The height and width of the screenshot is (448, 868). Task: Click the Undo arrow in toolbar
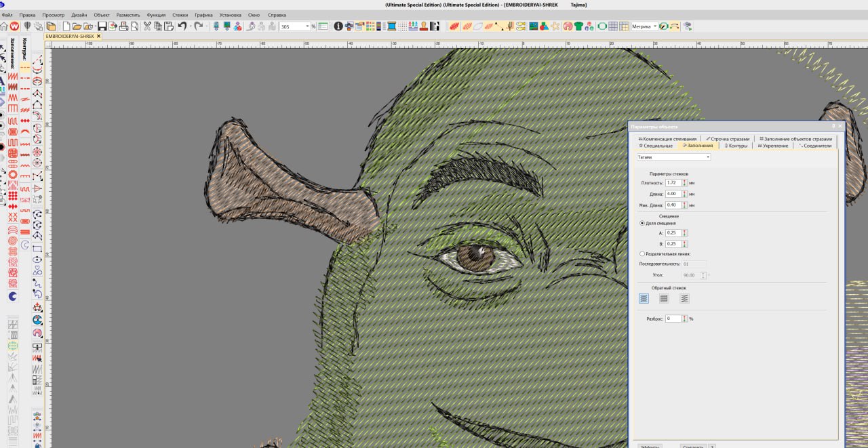(182, 26)
